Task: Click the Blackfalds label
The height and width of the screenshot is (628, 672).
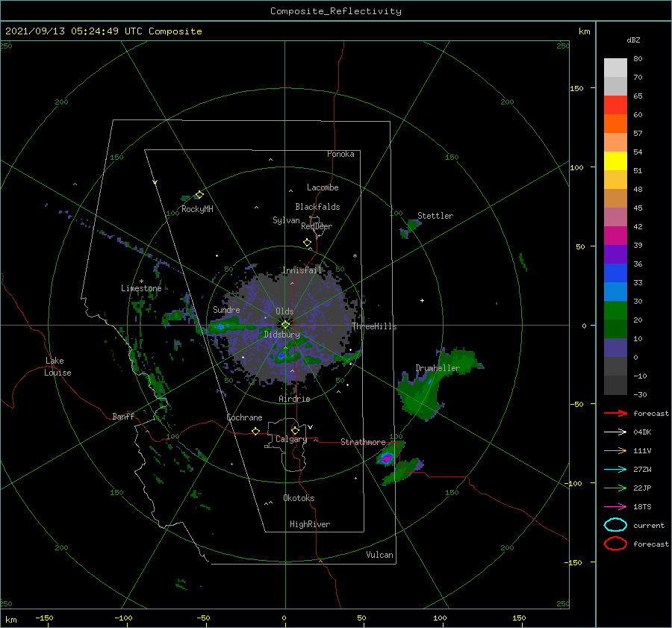Action: click(317, 207)
